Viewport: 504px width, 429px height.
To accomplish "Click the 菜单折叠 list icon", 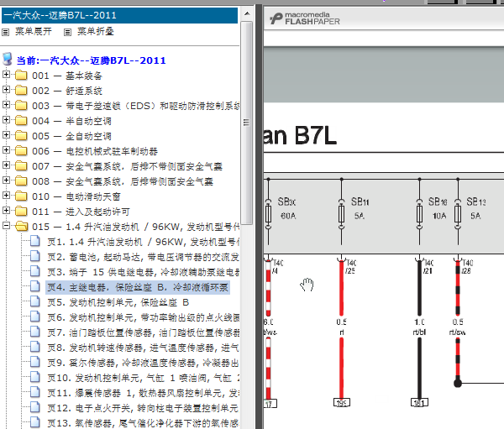I will pyautogui.click(x=67, y=32).
